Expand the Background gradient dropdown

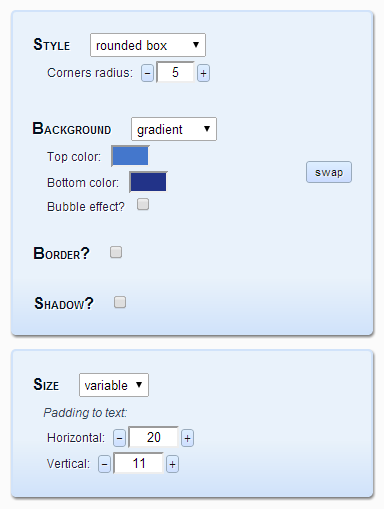(174, 129)
